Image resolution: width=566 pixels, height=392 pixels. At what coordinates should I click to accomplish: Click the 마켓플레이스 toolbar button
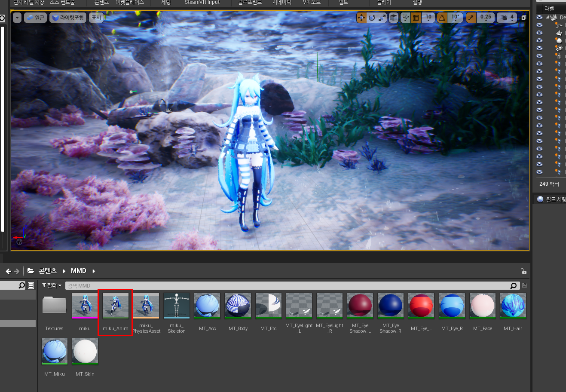coord(130,3)
